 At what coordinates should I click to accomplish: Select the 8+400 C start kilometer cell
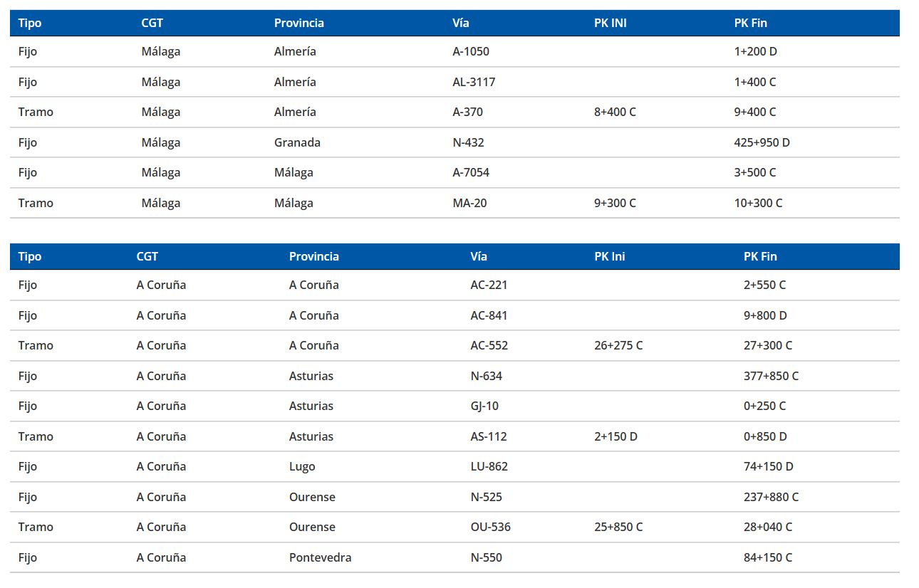click(615, 112)
